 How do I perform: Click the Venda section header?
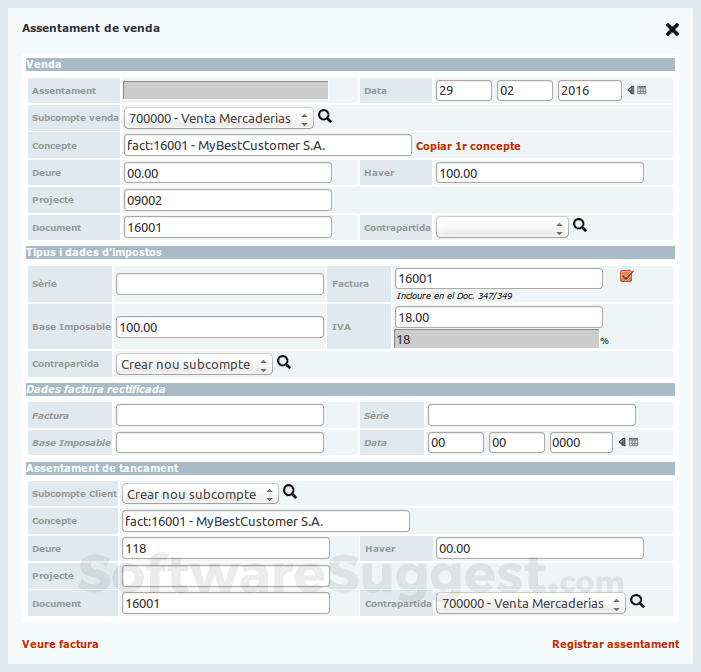[350, 64]
